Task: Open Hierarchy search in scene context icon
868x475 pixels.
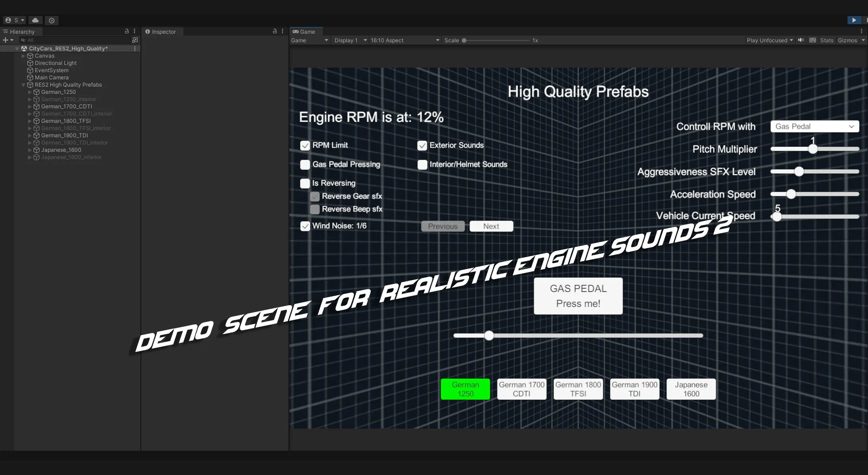Action: pos(135,40)
